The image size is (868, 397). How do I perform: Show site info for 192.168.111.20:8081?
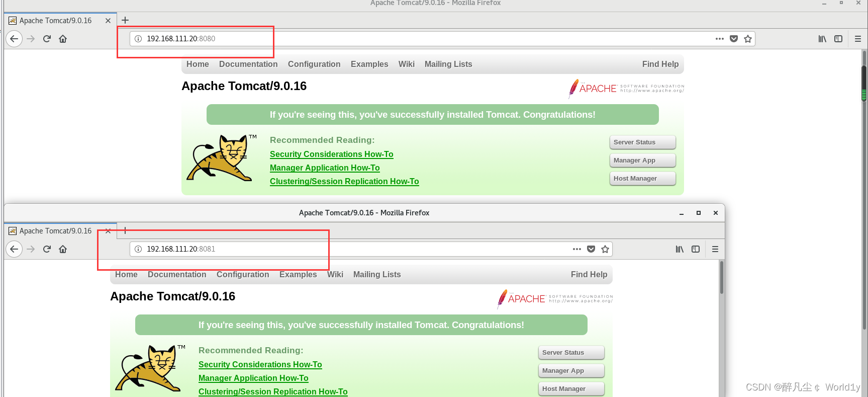(138, 249)
